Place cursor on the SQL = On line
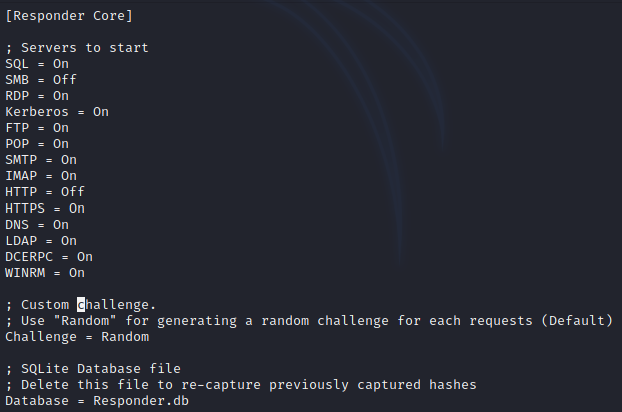This screenshot has width=622, height=412. tap(37, 64)
